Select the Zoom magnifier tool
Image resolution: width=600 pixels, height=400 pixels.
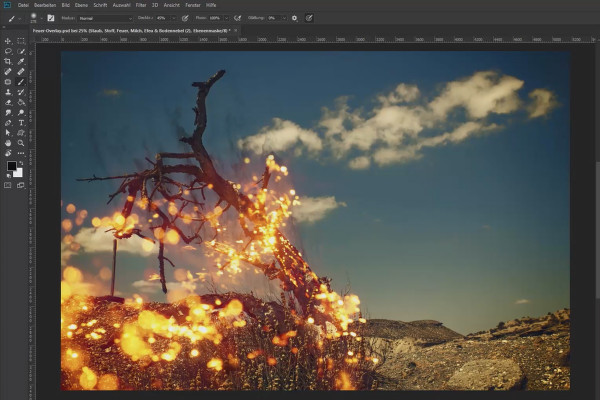click(21, 143)
